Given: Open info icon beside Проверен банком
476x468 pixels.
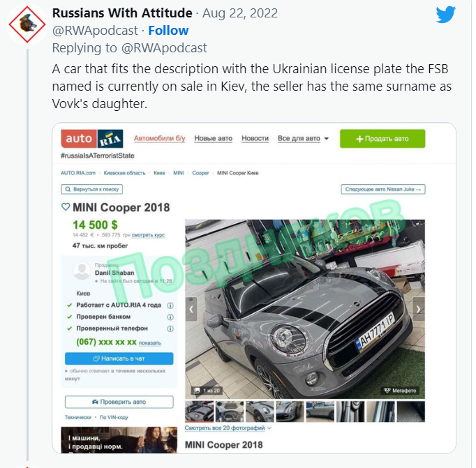Looking at the screenshot, I should click(170, 317).
